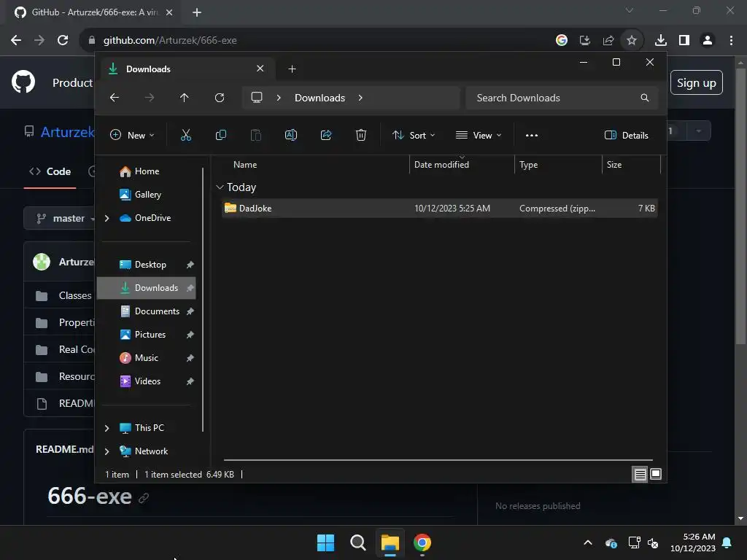This screenshot has width=747, height=560.
Task: Switch to large thumbnails view icon in status bar
Action: coord(656,474)
